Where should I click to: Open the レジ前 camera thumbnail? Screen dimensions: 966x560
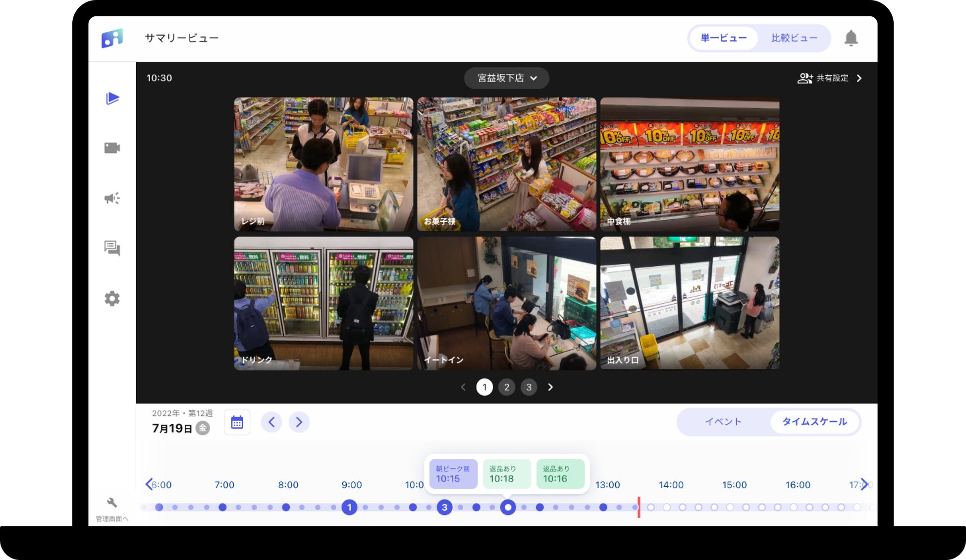point(323,164)
